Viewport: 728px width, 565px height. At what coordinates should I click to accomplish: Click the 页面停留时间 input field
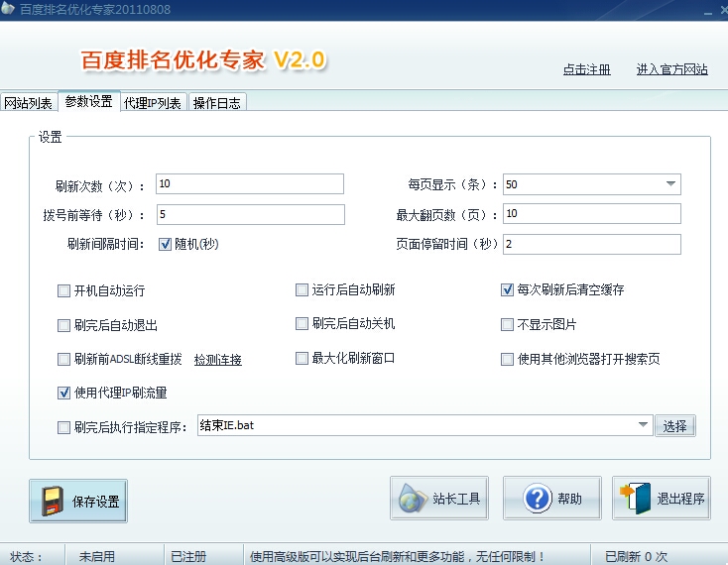[592, 244]
